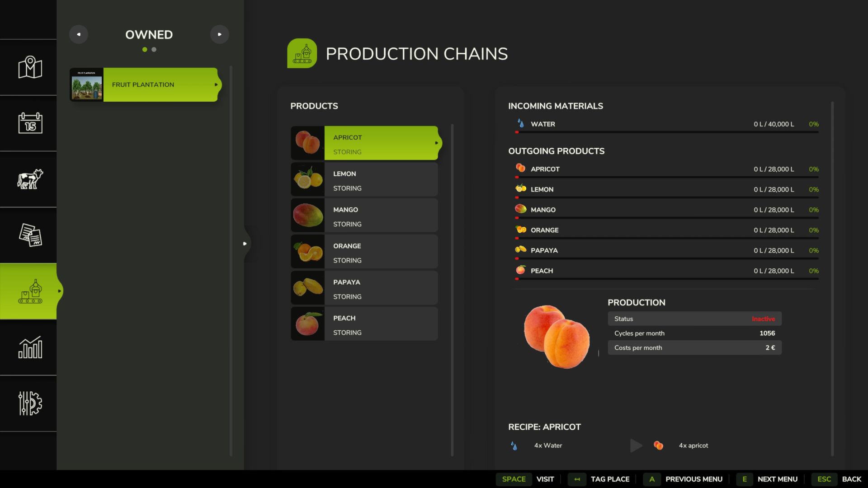Select the production chains factory icon
Screen dimensions: 868x488
(30, 291)
